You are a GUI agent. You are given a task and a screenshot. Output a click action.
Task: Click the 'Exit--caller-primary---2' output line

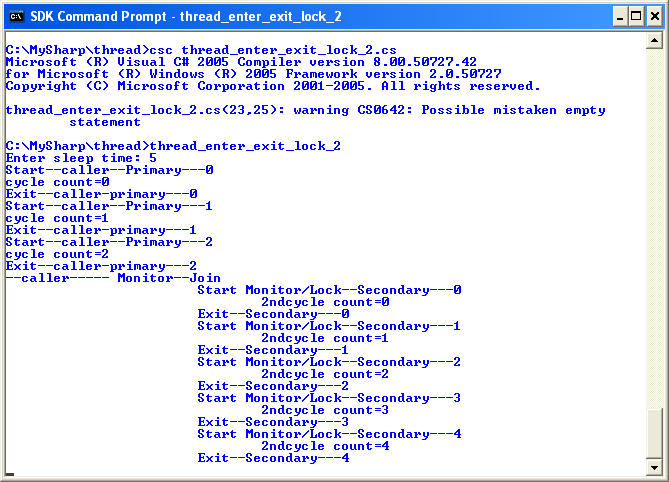point(101,266)
